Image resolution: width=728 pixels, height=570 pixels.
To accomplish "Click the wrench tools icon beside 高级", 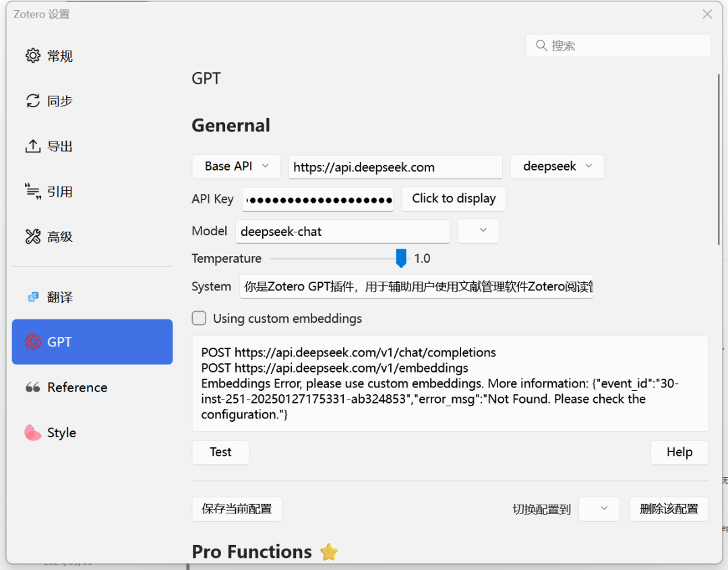I will pyautogui.click(x=32, y=236).
